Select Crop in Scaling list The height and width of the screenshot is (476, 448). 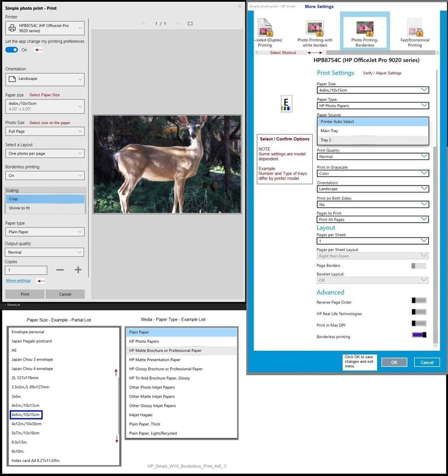click(x=45, y=199)
